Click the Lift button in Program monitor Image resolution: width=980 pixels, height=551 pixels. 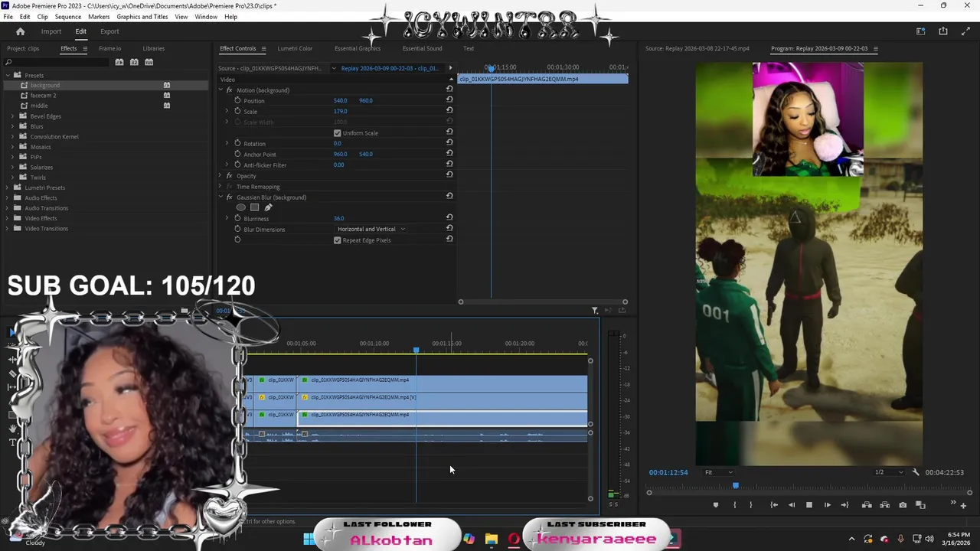click(x=867, y=505)
